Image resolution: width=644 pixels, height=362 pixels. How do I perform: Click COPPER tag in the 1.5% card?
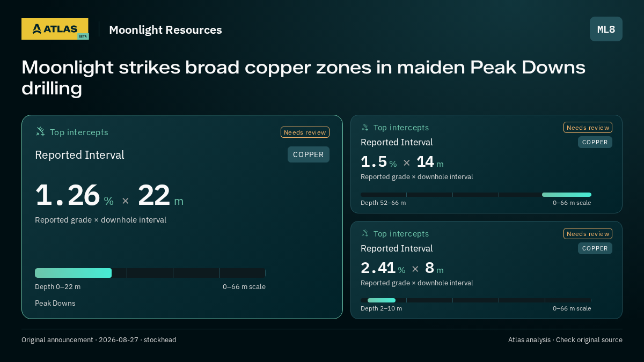point(595,142)
